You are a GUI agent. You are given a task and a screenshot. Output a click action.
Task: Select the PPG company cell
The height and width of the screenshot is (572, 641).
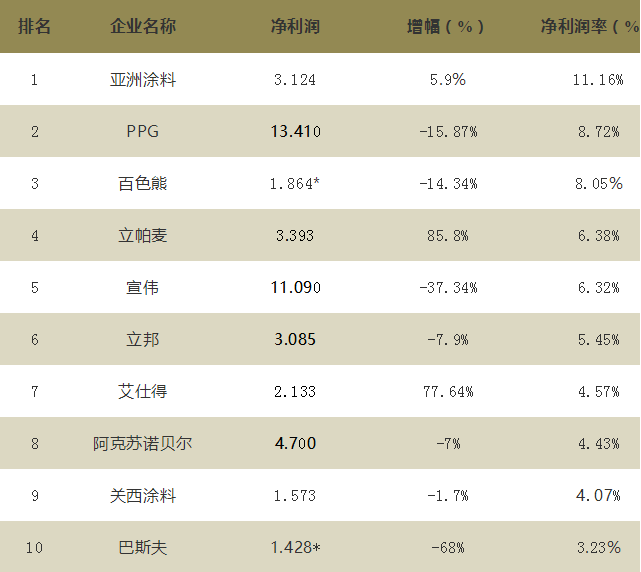coord(142,132)
